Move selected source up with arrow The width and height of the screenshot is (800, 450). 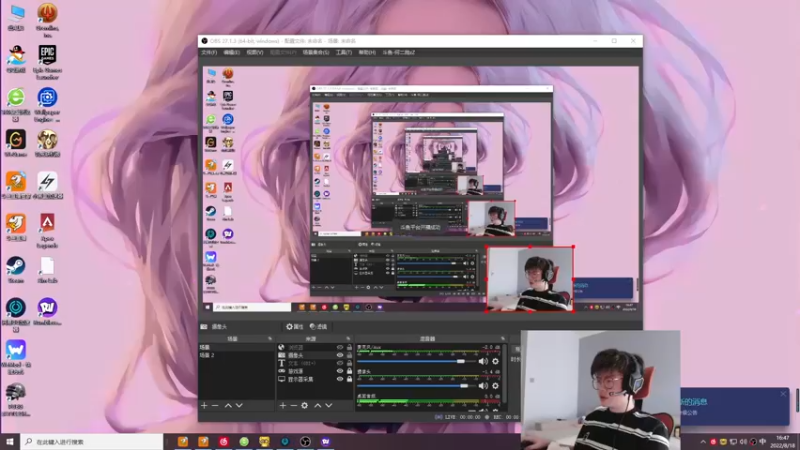(317, 406)
